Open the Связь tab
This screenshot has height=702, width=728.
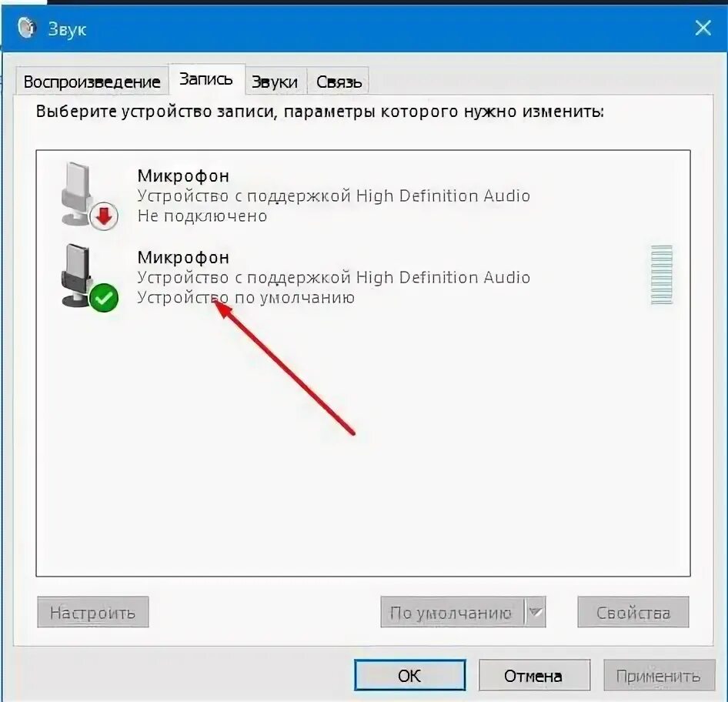[x=339, y=82]
